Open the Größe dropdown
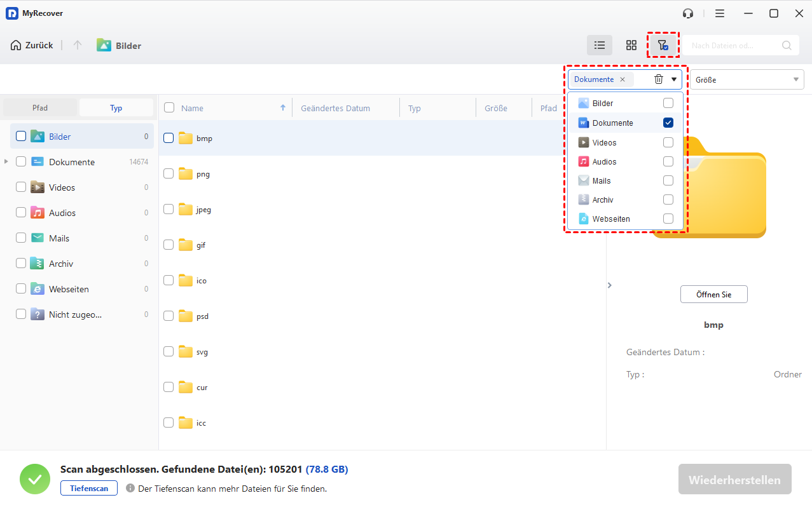 point(747,79)
